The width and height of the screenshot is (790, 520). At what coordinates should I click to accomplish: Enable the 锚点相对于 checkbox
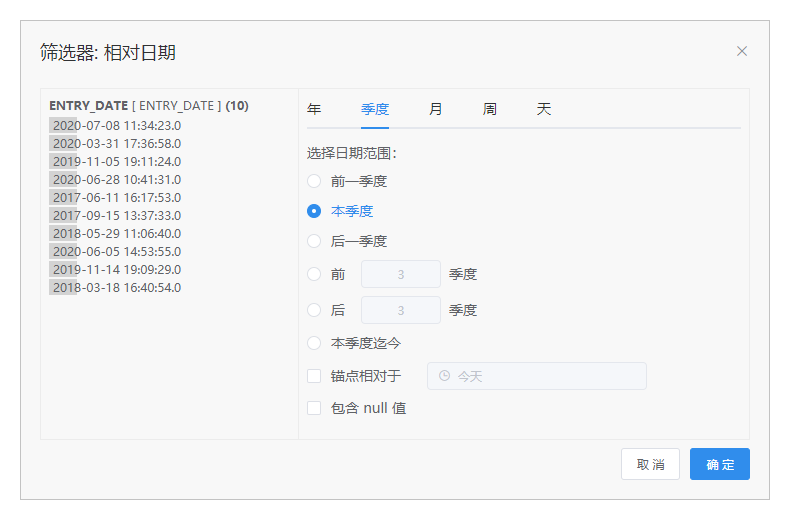pyautogui.click(x=314, y=376)
